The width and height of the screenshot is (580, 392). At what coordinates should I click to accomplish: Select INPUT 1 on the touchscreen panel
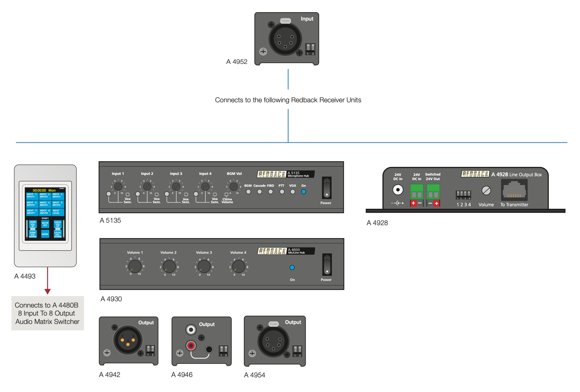pos(31,195)
